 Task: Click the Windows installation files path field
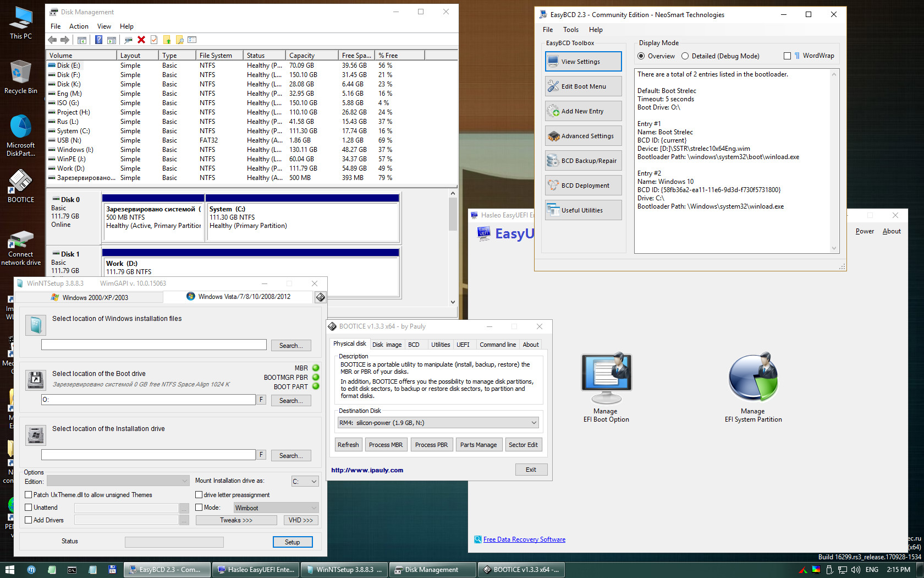pyautogui.click(x=153, y=345)
